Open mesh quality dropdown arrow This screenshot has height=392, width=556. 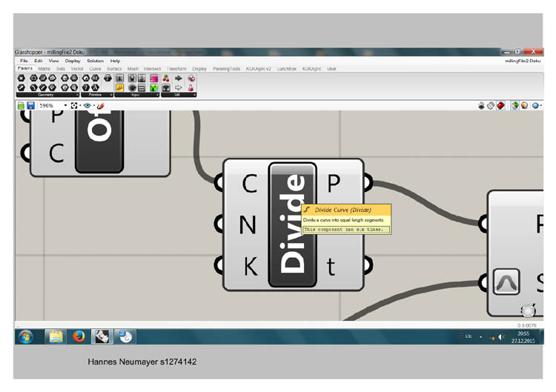[x=541, y=105]
